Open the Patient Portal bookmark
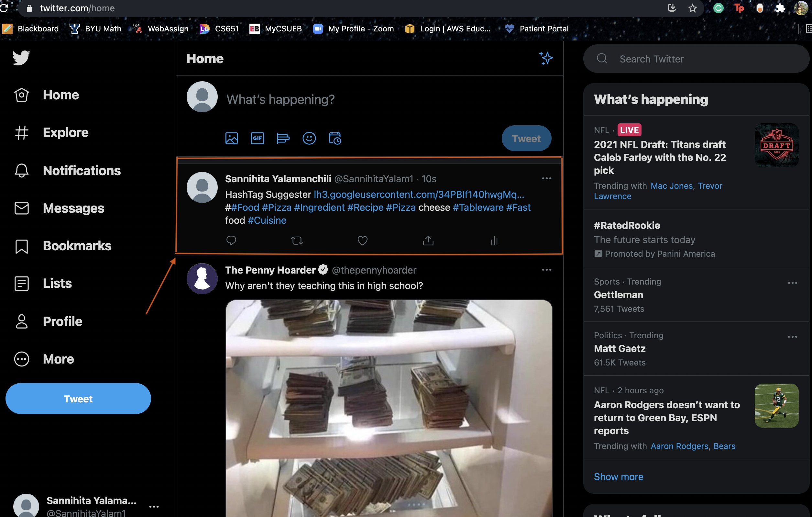Image resolution: width=812 pixels, height=517 pixels. click(x=536, y=29)
